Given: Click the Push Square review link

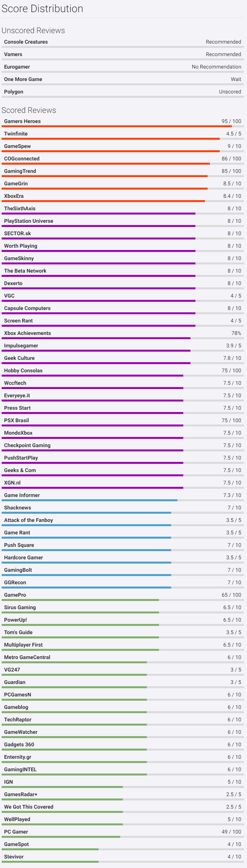Looking at the screenshot, I should [x=19, y=545].
